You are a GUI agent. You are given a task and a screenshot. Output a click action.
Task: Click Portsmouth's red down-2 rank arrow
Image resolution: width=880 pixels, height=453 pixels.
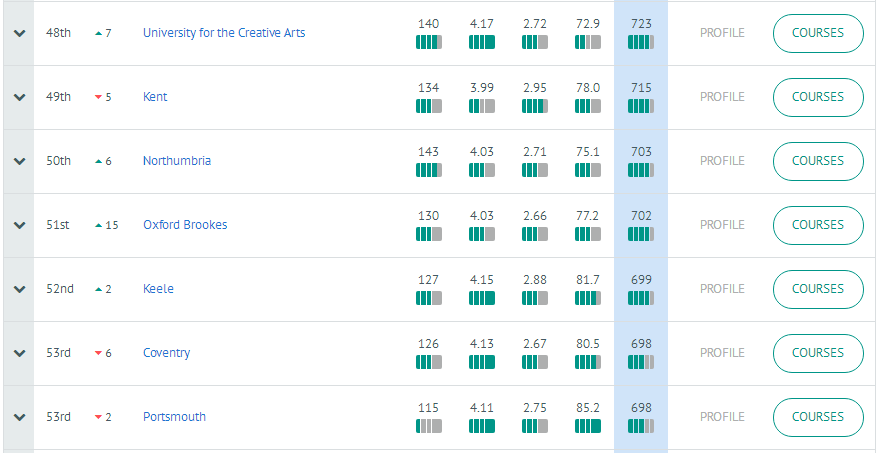(99, 417)
